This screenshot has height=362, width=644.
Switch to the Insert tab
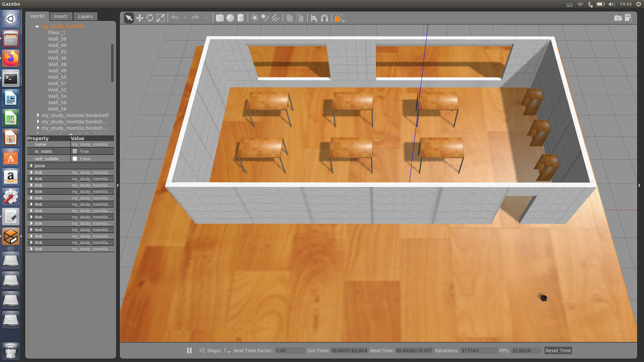[60, 16]
